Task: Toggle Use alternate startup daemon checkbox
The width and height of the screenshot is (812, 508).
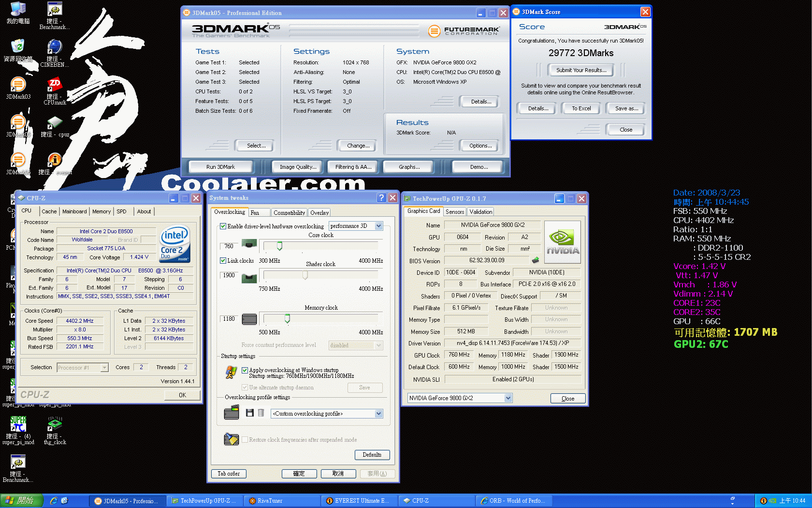Action: (245, 387)
